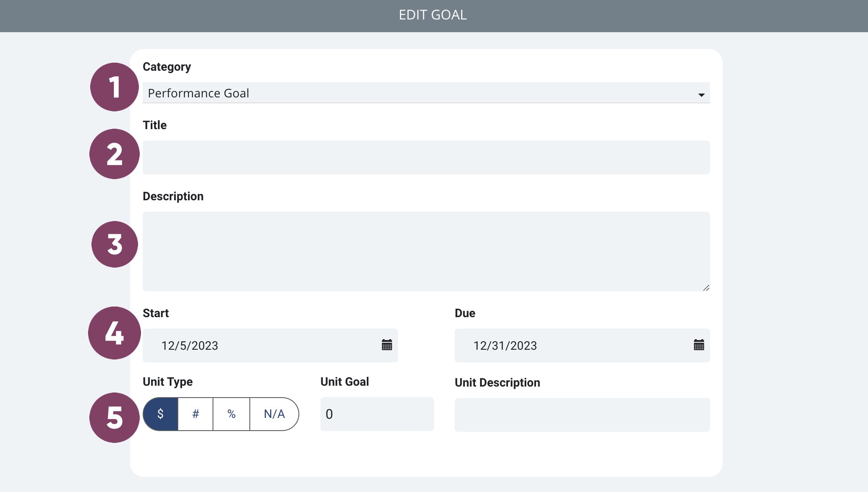This screenshot has width=868, height=492.
Task: Expand the Category dropdown arrow
Action: point(701,95)
